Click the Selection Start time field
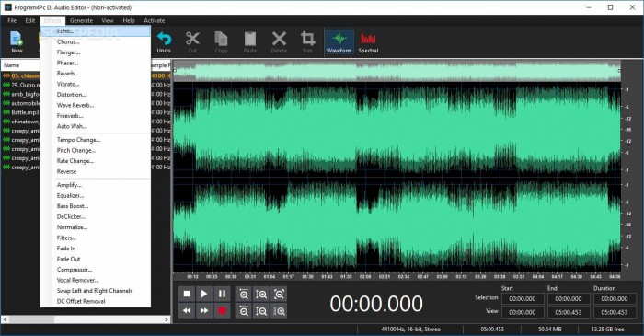644x336 pixels. [522, 298]
